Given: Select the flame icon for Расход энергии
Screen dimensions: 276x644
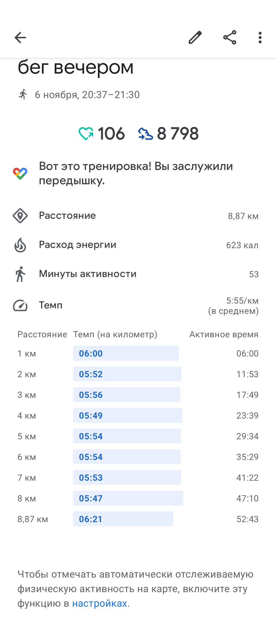Looking at the screenshot, I should [x=20, y=245].
